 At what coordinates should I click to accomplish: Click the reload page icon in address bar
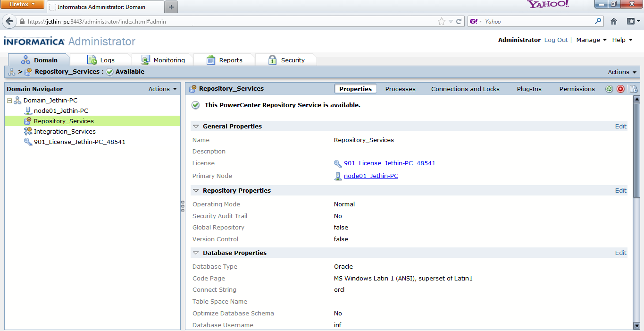459,21
